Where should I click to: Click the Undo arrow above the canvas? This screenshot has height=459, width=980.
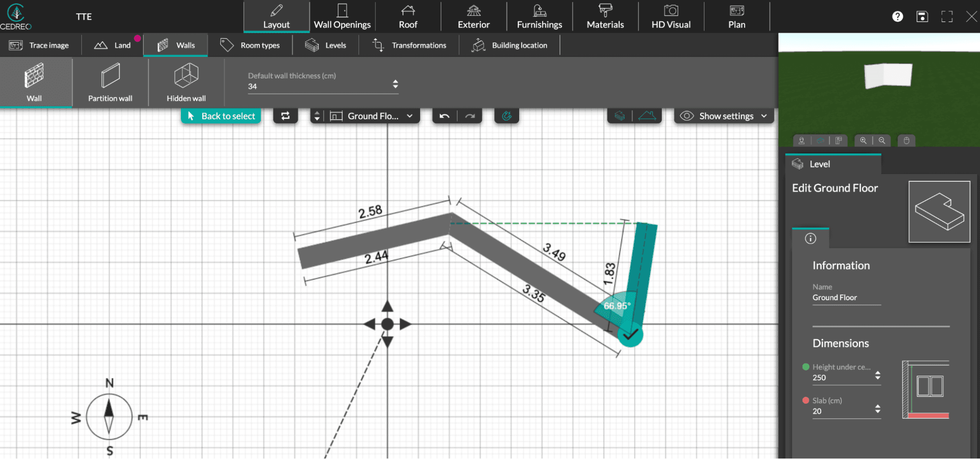point(444,116)
